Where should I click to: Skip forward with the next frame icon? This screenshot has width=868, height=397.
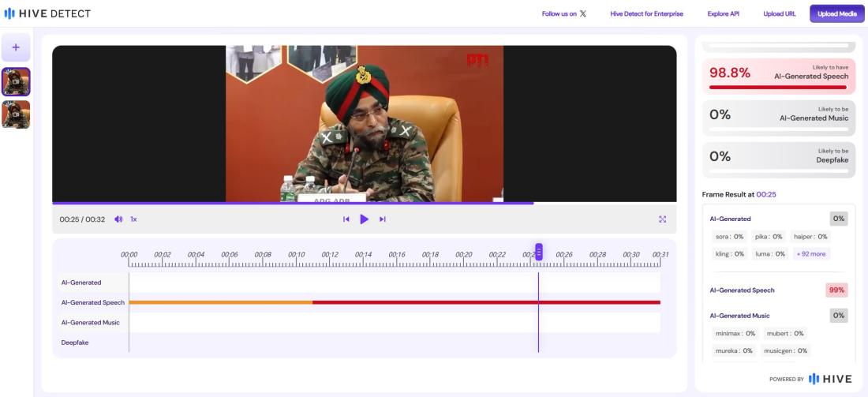[x=383, y=219]
